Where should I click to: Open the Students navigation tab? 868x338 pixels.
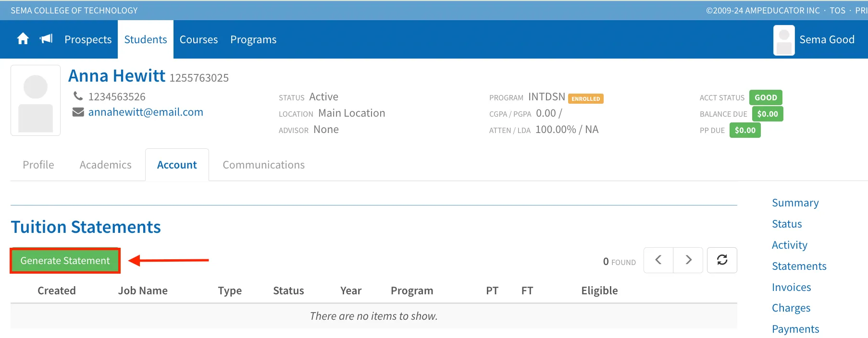pos(146,39)
